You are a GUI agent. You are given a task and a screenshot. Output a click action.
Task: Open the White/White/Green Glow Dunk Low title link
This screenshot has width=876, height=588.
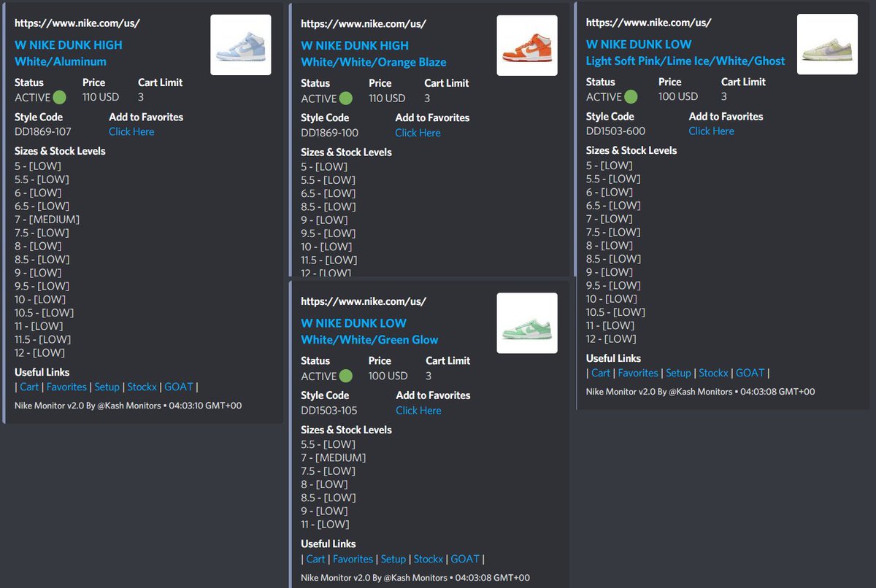coord(369,331)
